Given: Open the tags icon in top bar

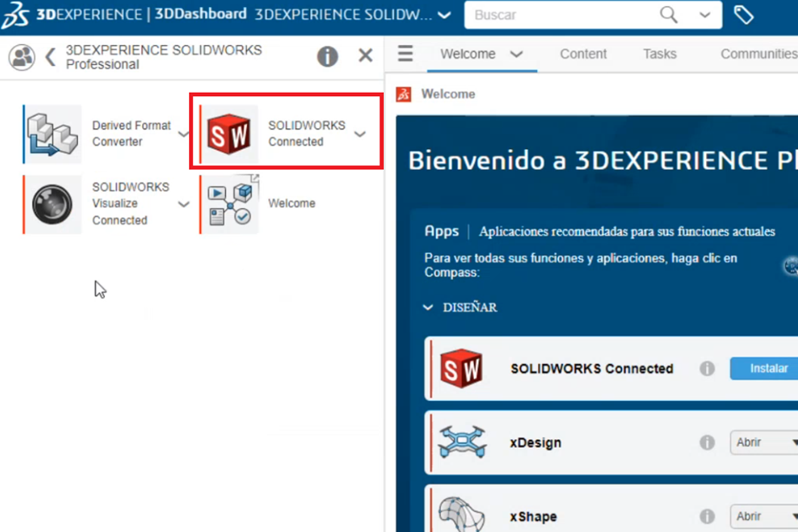Looking at the screenshot, I should click(x=743, y=15).
